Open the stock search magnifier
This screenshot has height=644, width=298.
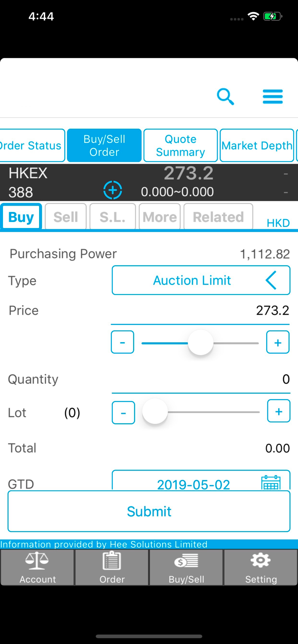pos(225,97)
